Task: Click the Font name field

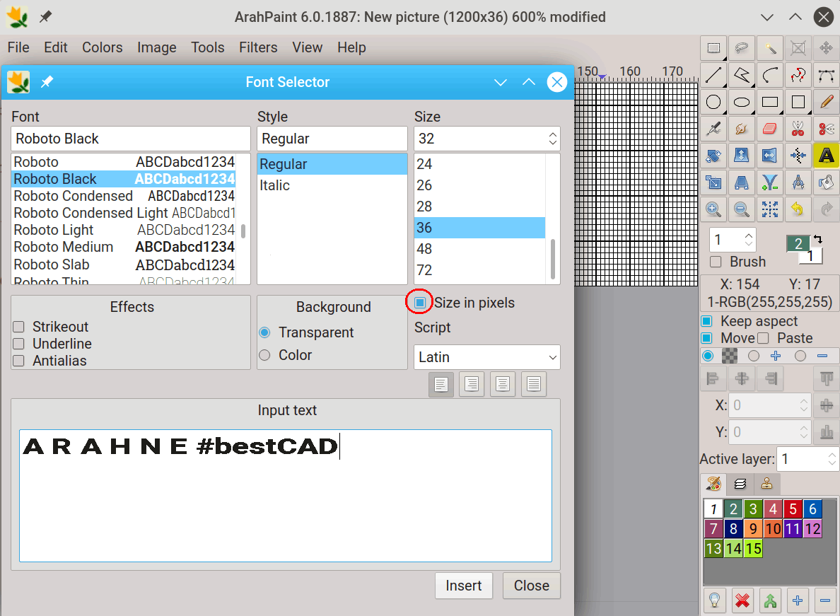Action: [131, 139]
